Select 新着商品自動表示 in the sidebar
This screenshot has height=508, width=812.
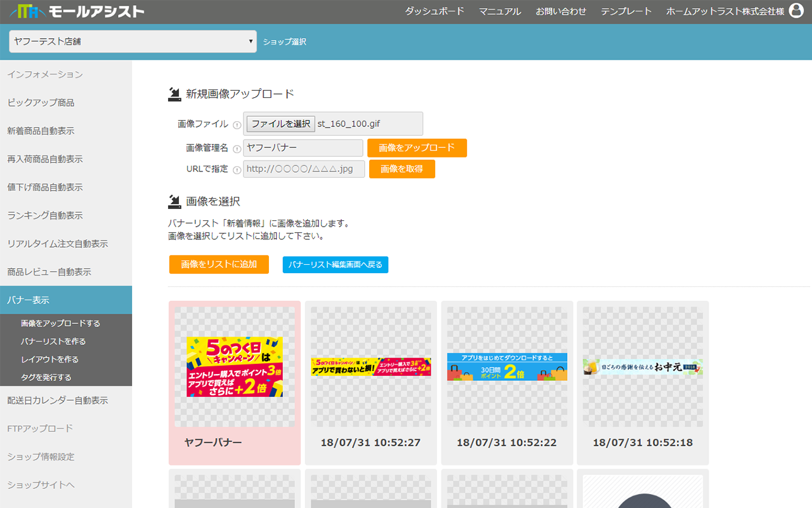(x=66, y=131)
